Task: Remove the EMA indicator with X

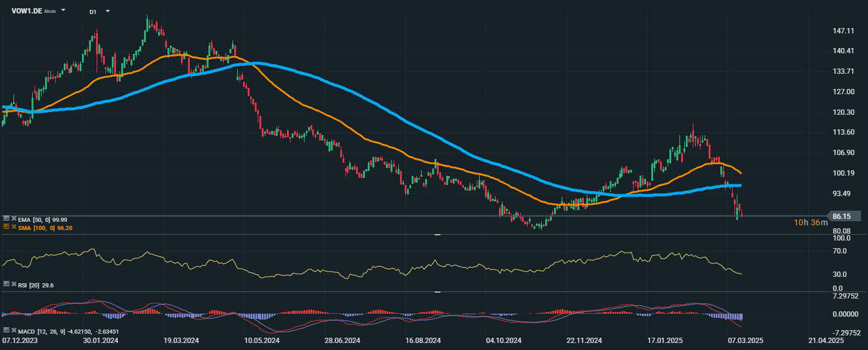Action: click(x=13, y=218)
